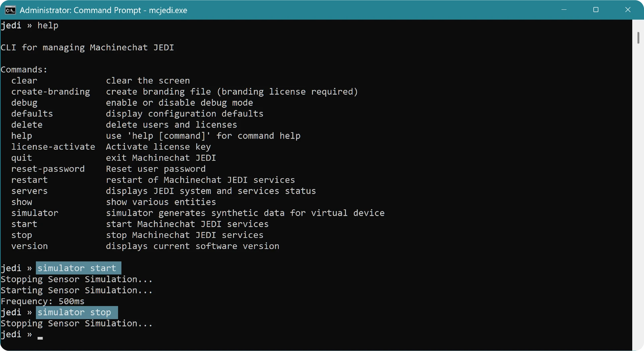Click description 'create branding file (branding license required)'
This screenshot has width=644, height=351.
pos(232,92)
